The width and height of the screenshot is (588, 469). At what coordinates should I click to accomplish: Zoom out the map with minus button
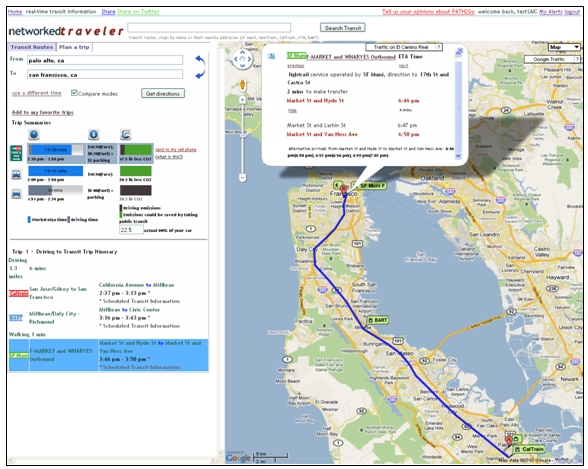tap(243, 177)
